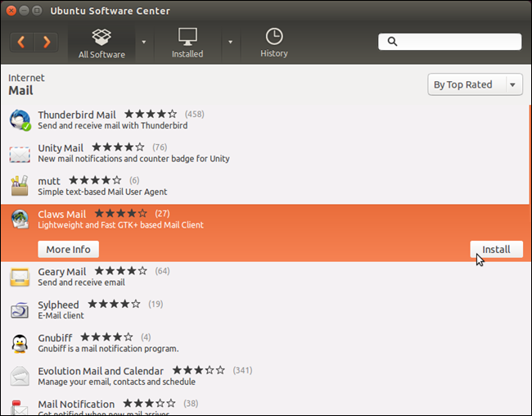Go forward with the right arrow button

[x=46, y=42]
